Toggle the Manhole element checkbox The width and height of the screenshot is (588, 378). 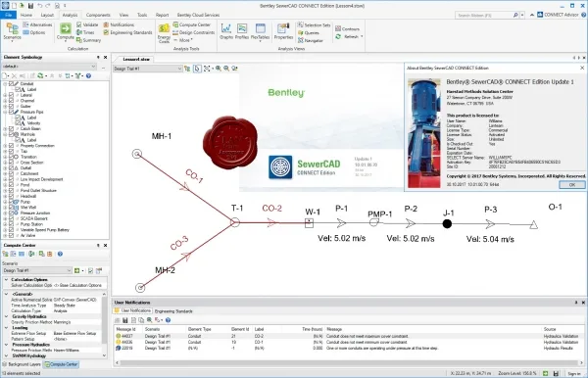(x=11, y=134)
